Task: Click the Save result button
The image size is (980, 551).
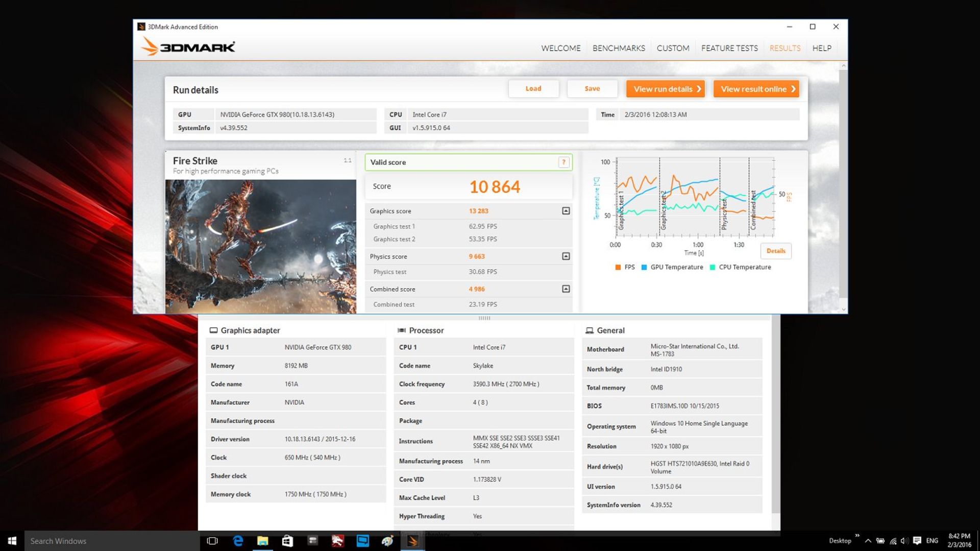Action: point(592,88)
